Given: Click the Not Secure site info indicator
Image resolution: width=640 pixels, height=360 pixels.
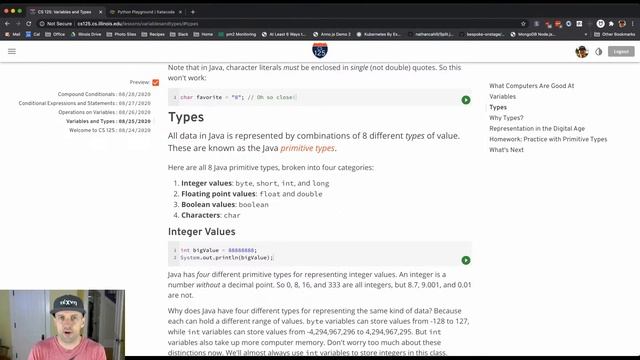Looking at the screenshot, I should (56, 24).
